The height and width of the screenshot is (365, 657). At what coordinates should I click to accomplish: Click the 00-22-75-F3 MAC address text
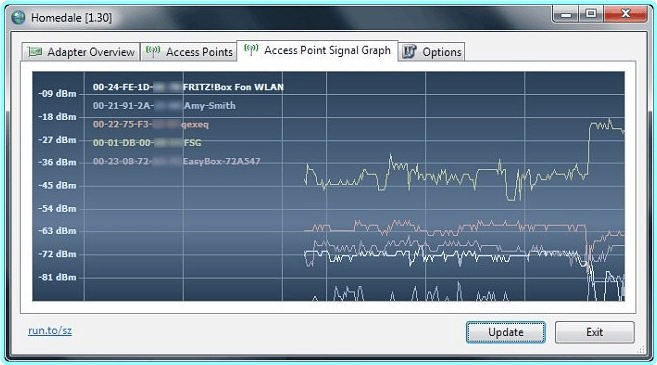click(x=122, y=124)
